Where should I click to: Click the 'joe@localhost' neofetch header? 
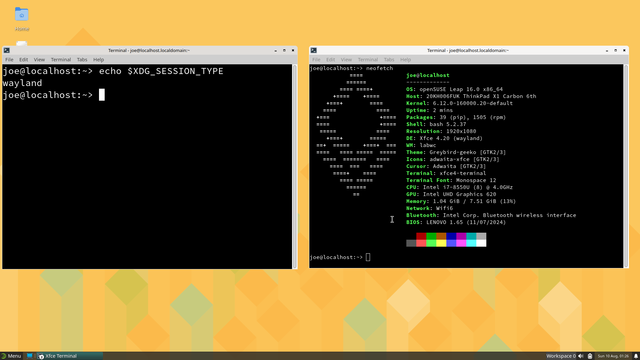[428, 75]
